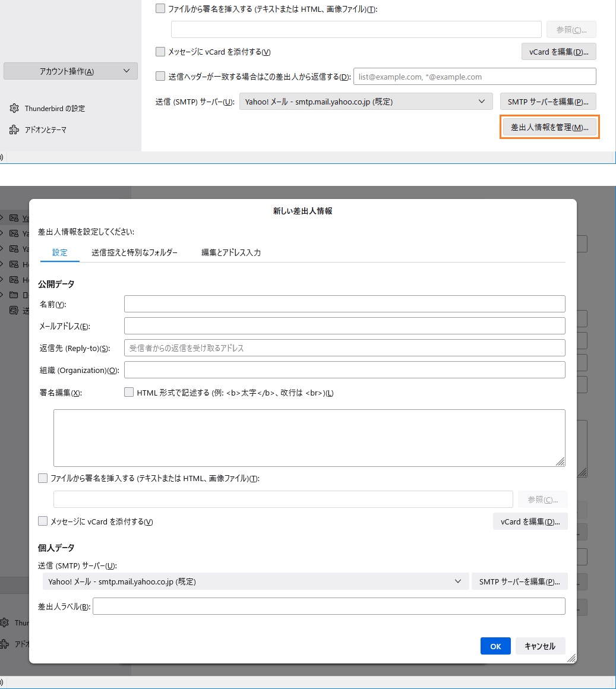Click vCard を編集 button inside the dialog
The image size is (616, 689).
click(530, 522)
